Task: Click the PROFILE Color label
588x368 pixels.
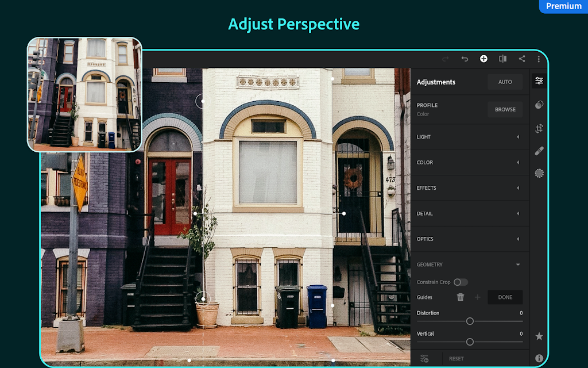Action: click(427, 109)
